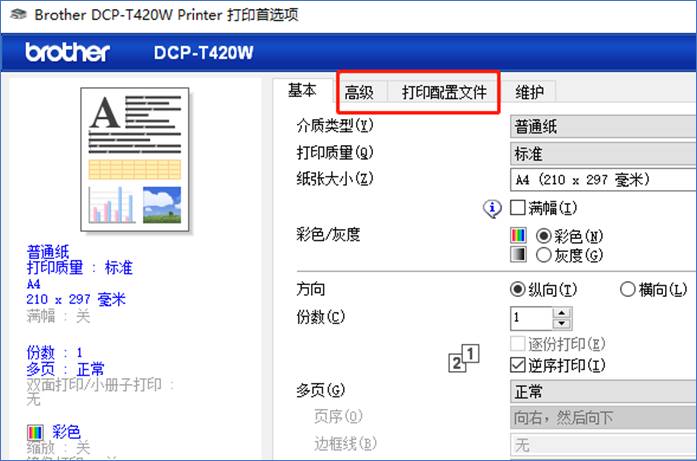697x461 pixels.
Task: Enable the 满幅 borderless checkbox
Action: (x=517, y=208)
